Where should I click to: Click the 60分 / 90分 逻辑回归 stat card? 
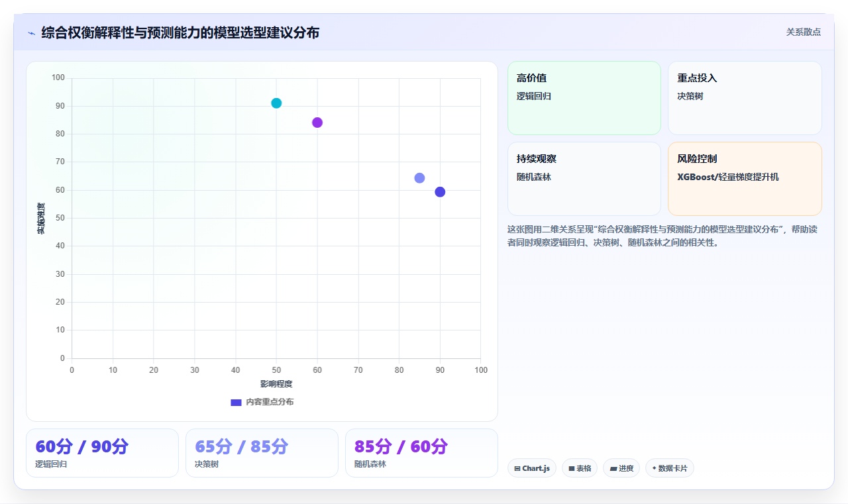pyautogui.click(x=102, y=453)
